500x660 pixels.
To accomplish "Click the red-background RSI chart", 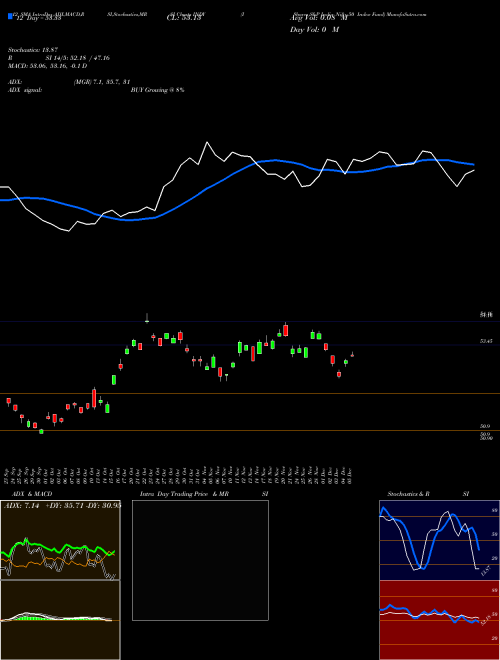I will (x=439, y=620).
